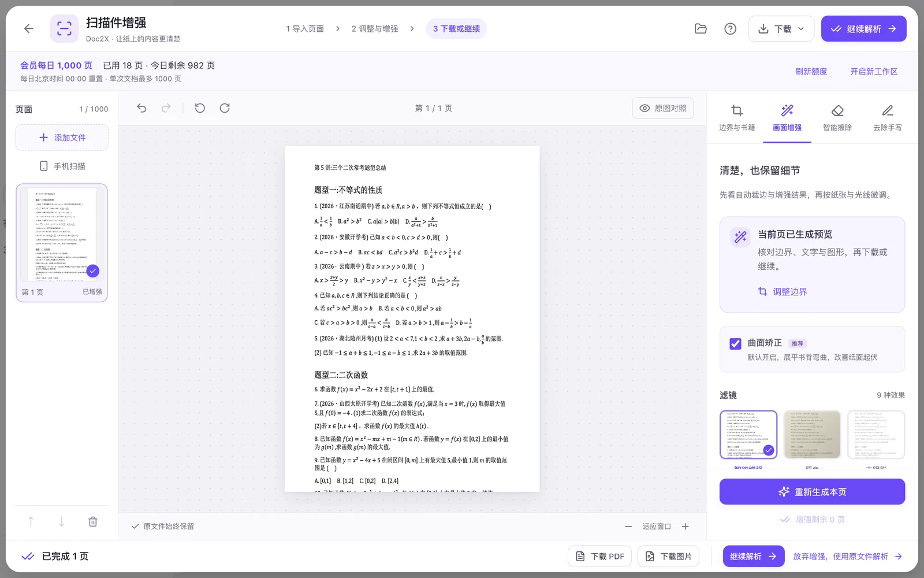Delete page with trash icon

pos(92,522)
